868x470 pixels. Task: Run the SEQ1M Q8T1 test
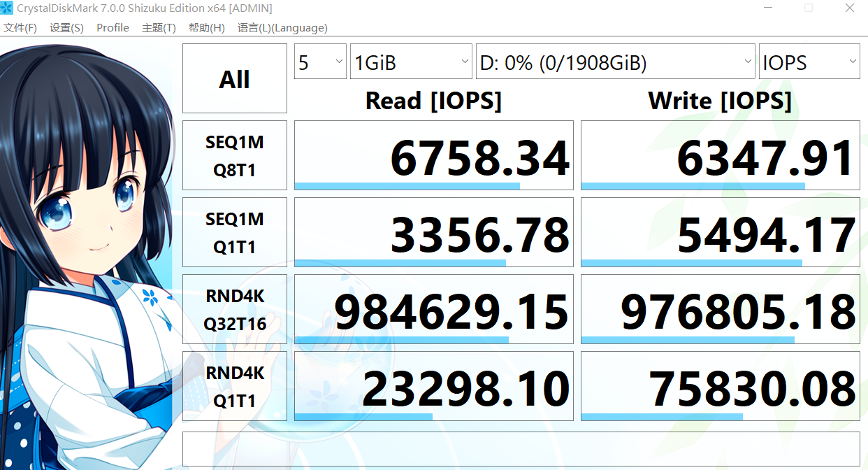click(x=235, y=155)
